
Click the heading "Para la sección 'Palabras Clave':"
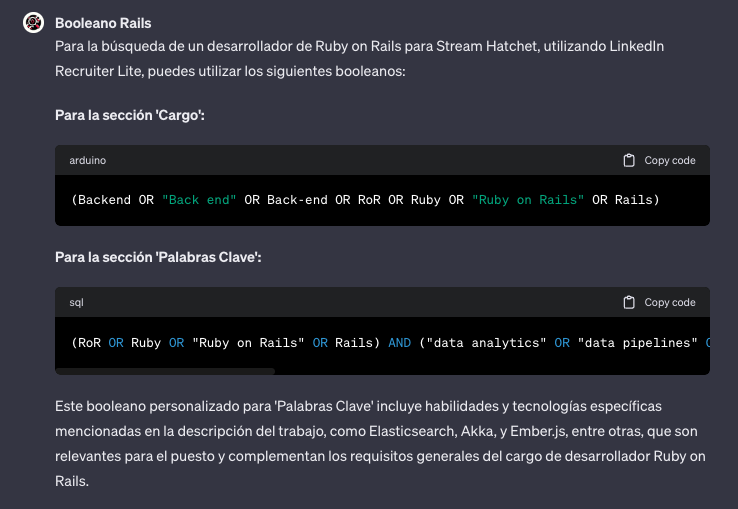tap(158, 257)
